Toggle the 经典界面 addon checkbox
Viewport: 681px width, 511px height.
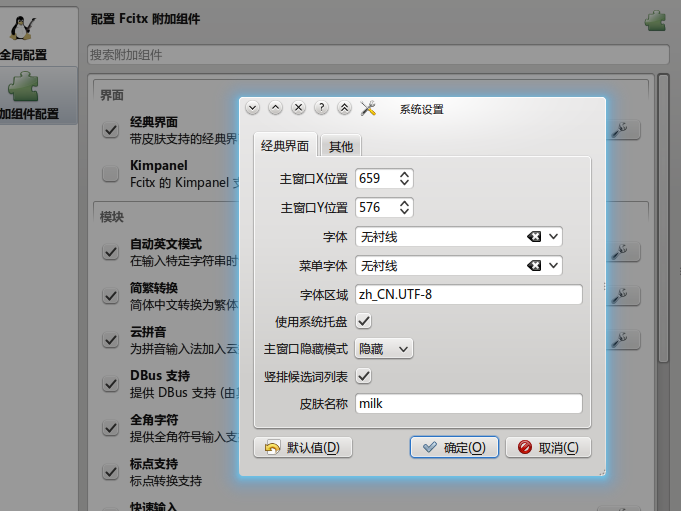tap(110, 130)
